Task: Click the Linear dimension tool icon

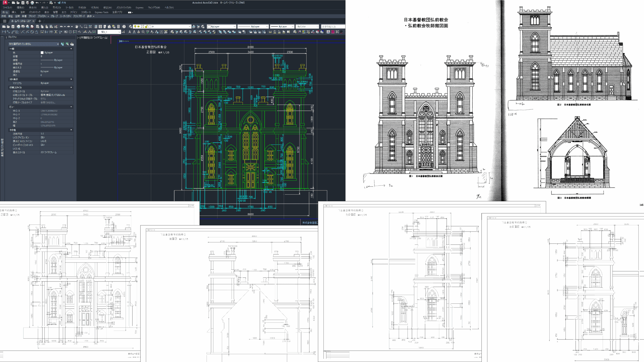Action: [4, 32]
